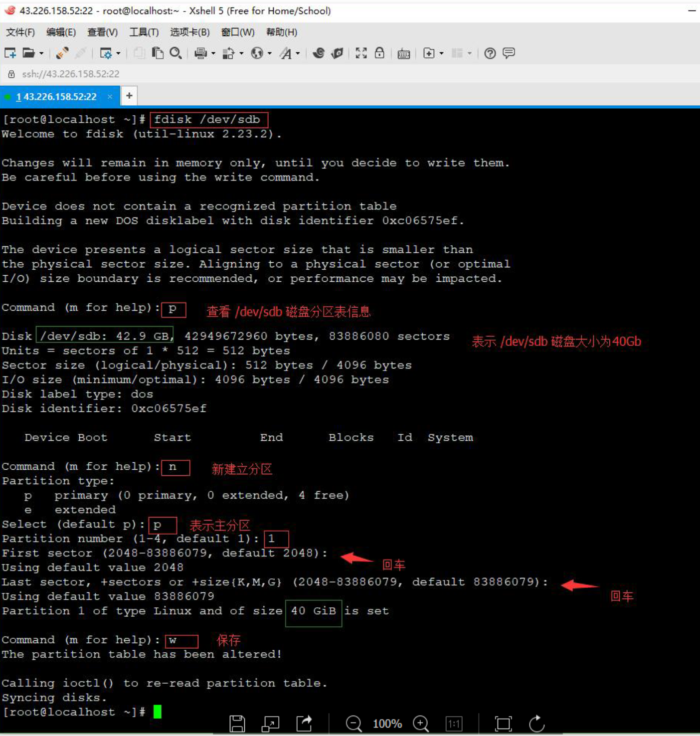Toggle full screen mode icon
Viewport: 700px width, 736px height.
point(361,53)
